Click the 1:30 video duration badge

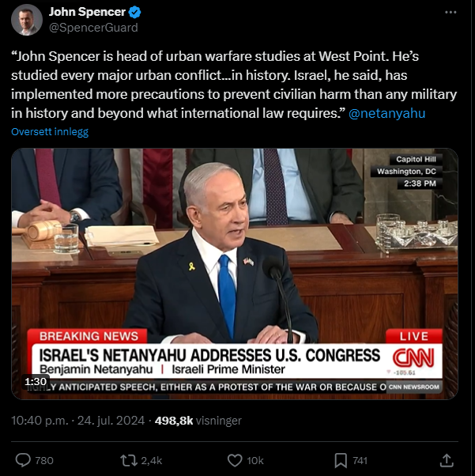point(36,381)
